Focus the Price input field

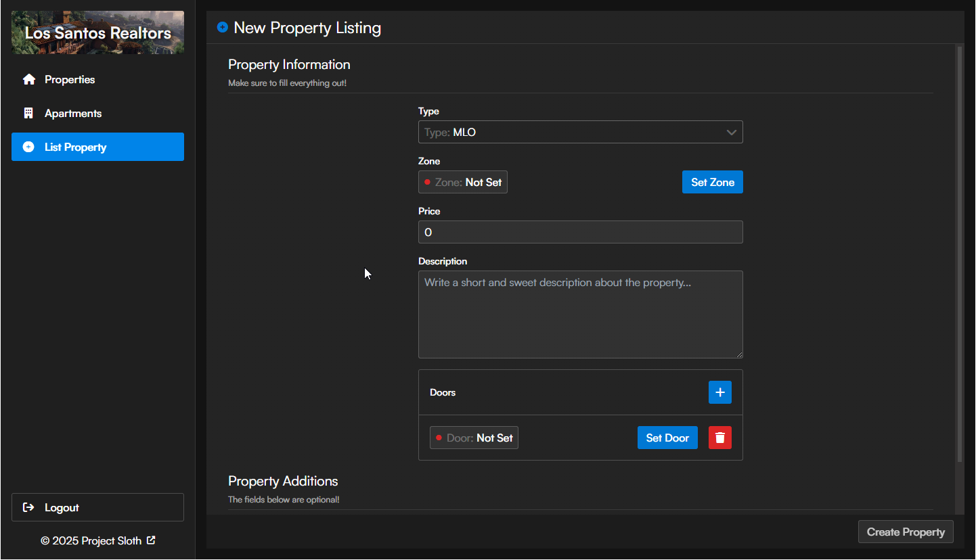(x=581, y=232)
